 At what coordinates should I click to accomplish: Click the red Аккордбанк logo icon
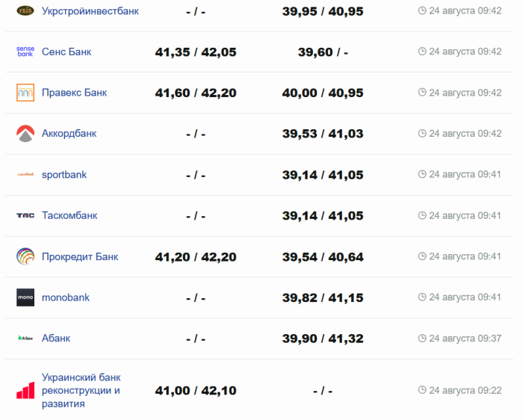coord(25,134)
